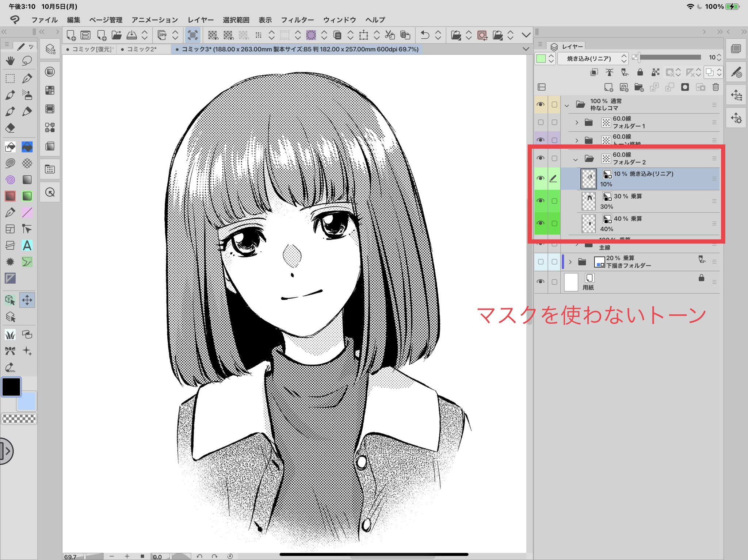
Task: Collapse the フォルダー2 folder
Action: 576,159
